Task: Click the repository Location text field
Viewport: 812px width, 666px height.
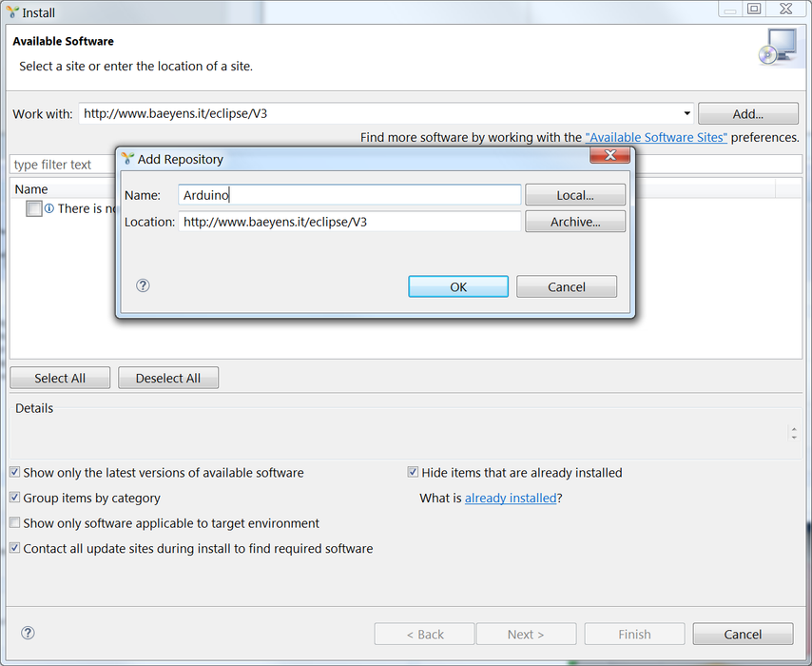Action: click(x=350, y=222)
